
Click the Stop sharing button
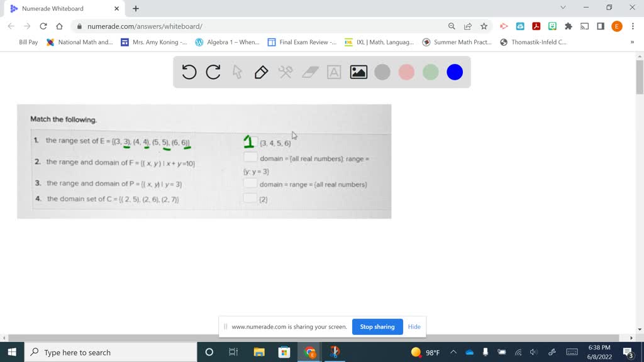click(x=377, y=327)
